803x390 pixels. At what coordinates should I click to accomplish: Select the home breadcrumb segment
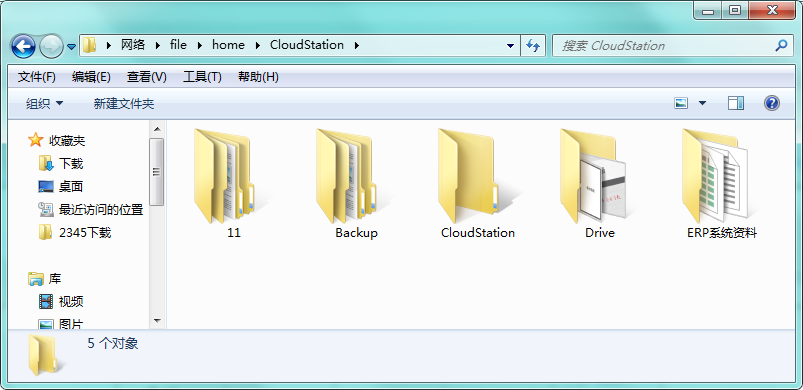(x=228, y=45)
